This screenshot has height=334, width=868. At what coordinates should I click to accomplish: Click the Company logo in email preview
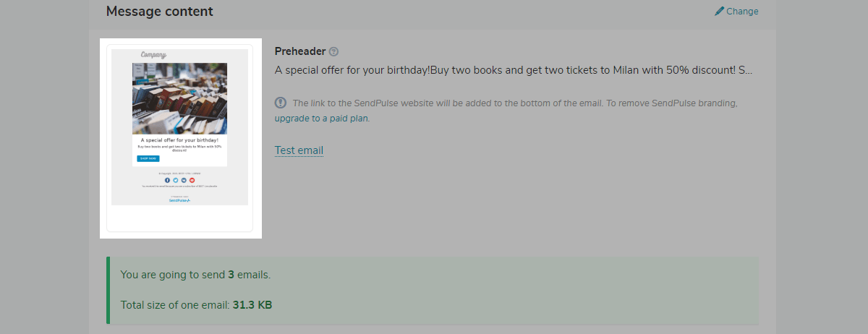click(153, 55)
